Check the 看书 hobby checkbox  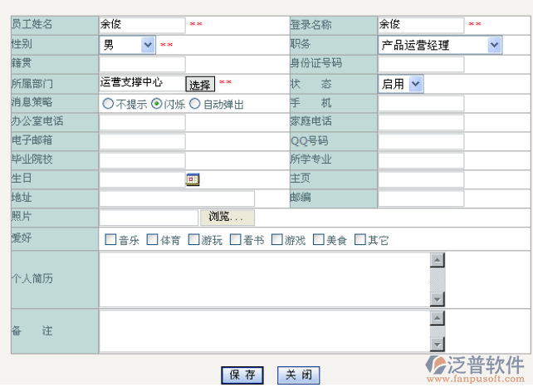click(235, 240)
